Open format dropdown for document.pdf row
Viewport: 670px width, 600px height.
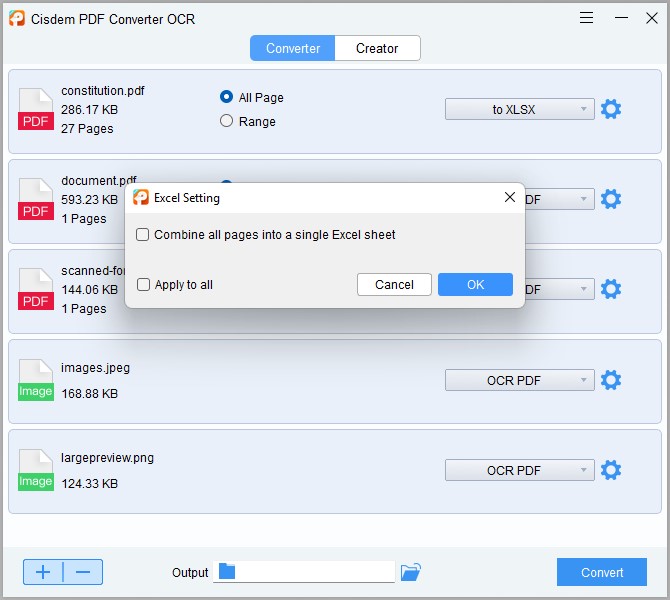click(559, 199)
